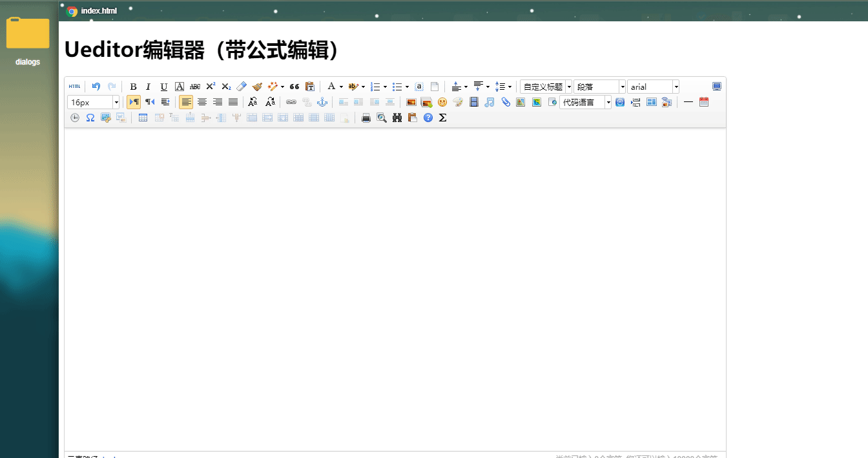The height and width of the screenshot is (458, 868).
Task: Open the dialogs folder on desktop
Action: point(28,42)
